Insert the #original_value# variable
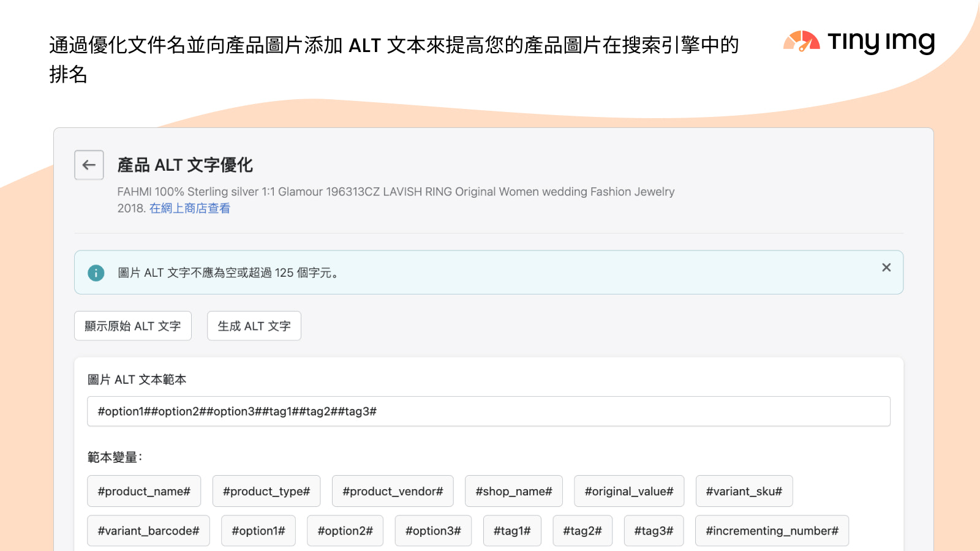The height and width of the screenshot is (551, 980). [629, 491]
